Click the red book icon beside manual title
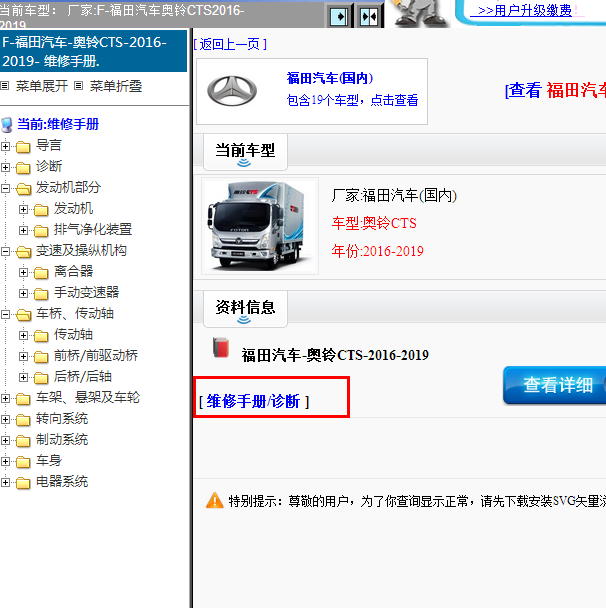Image resolution: width=606 pixels, height=608 pixels. (x=221, y=347)
